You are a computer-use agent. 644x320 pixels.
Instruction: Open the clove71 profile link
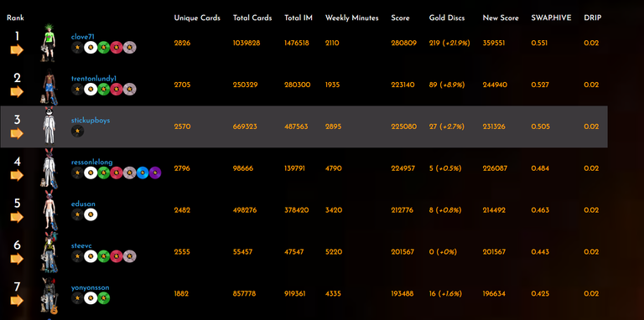click(x=82, y=37)
